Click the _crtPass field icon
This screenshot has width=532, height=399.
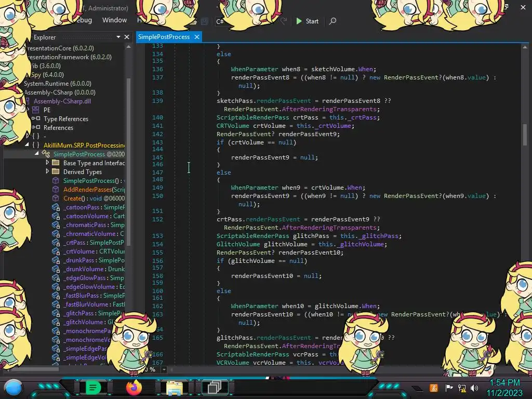56,242
